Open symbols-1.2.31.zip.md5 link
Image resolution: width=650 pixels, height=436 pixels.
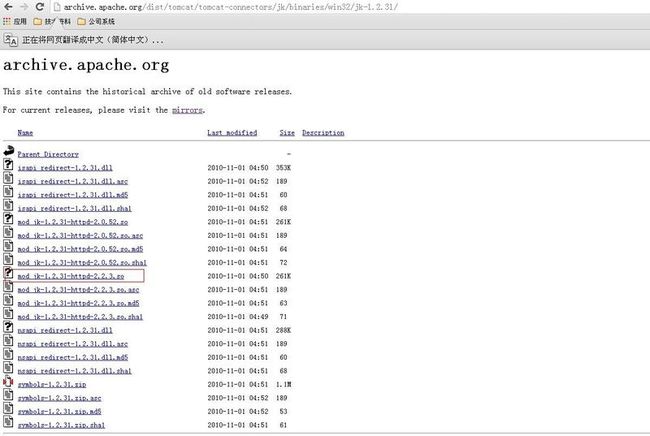pos(59,412)
